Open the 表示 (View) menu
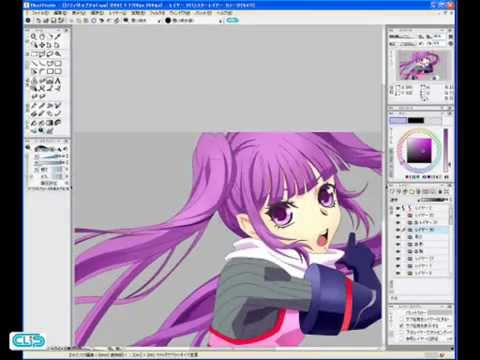 (79, 13)
